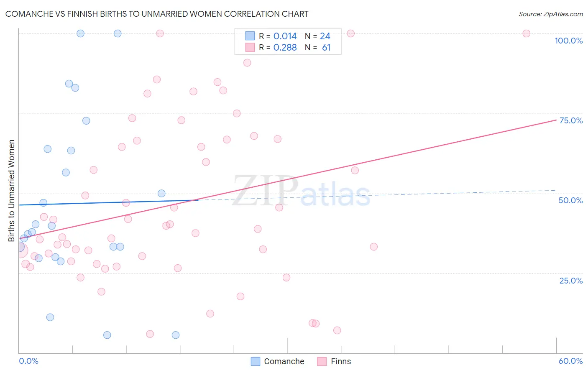Click the ZIPatlas watermark in chart center

[x=302, y=192]
